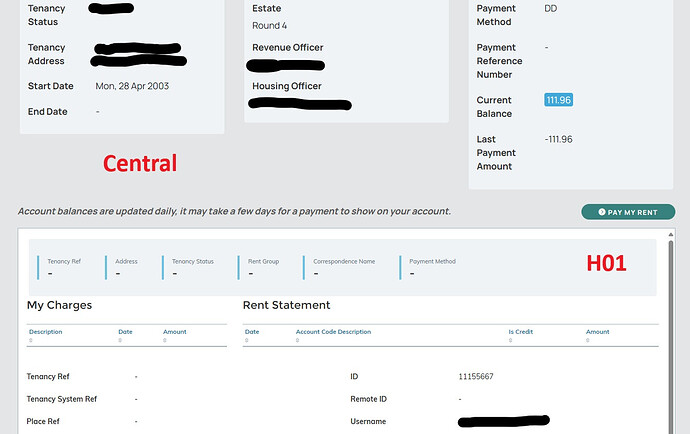The image size is (690, 434).
Task: Click sort icon under My Charges Date
Action: (x=120, y=340)
